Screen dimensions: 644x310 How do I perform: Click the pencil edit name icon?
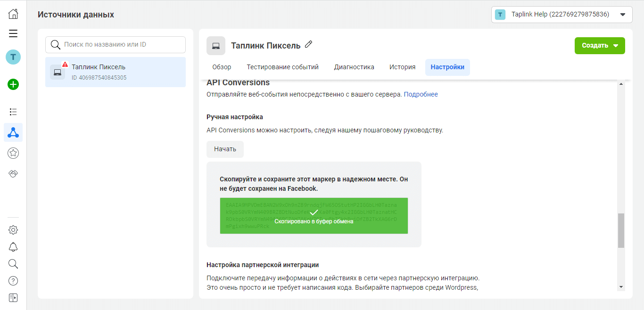(309, 44)
